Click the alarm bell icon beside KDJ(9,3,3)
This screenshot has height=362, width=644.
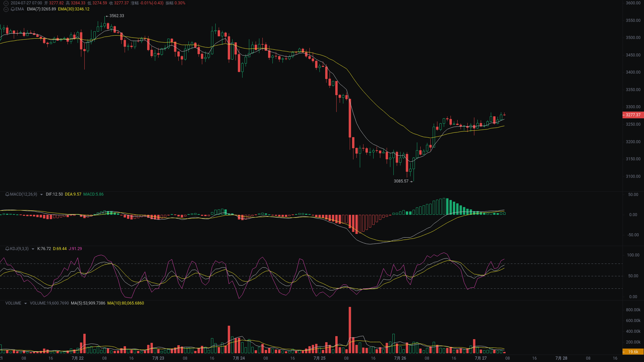[7, 249]
